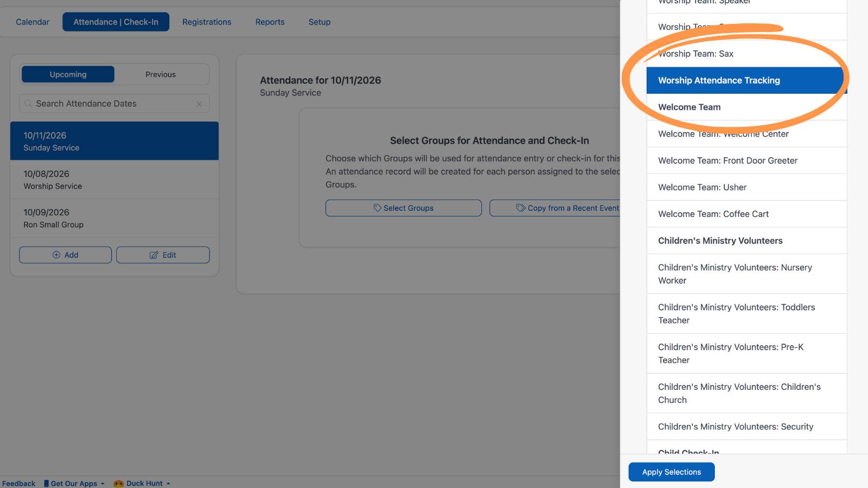Click the pencil icon on the Edit button
The height and width of the screenshot is (488, 868).
click(154, 255)
